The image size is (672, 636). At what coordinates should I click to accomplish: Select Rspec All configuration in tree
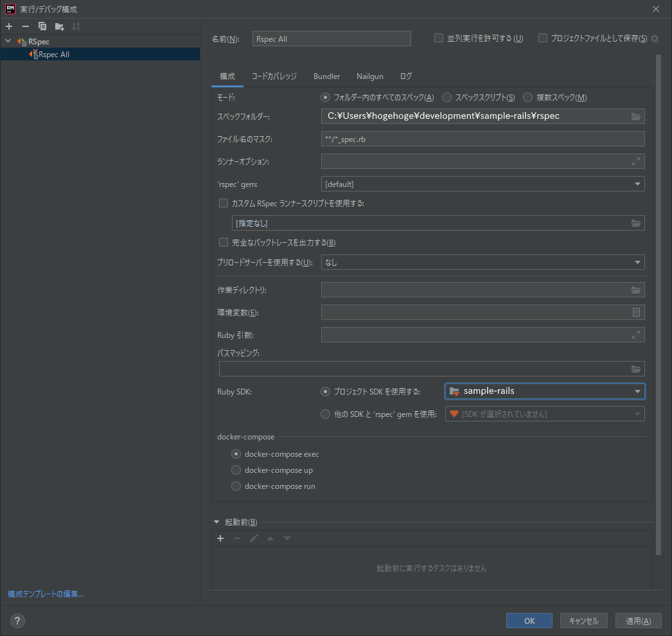100,55
